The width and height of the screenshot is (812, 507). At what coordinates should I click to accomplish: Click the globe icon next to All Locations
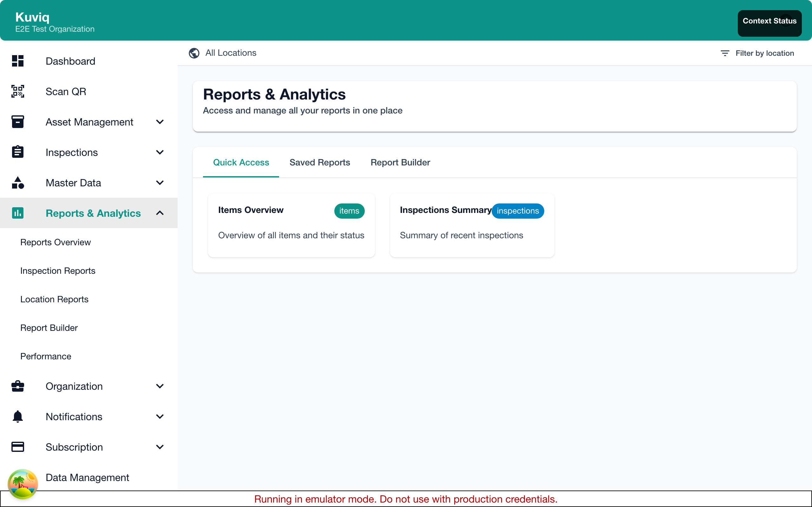pos(194,53)
